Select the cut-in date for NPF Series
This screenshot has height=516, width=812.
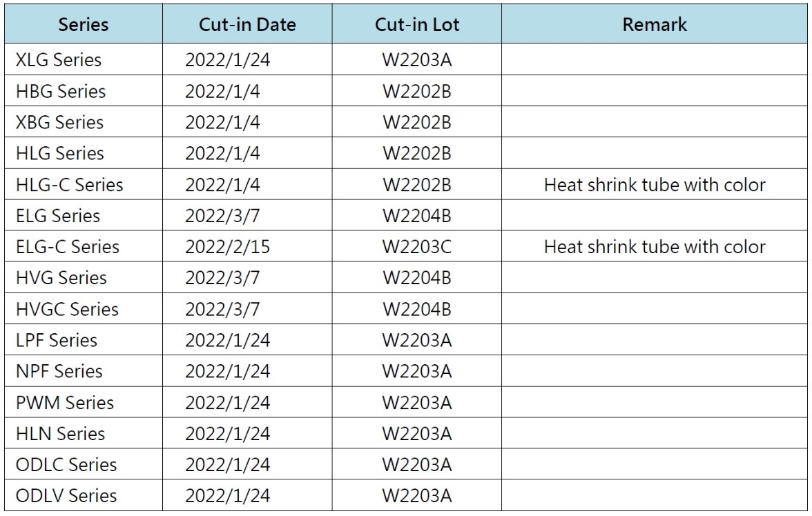[x=227, y=371]
